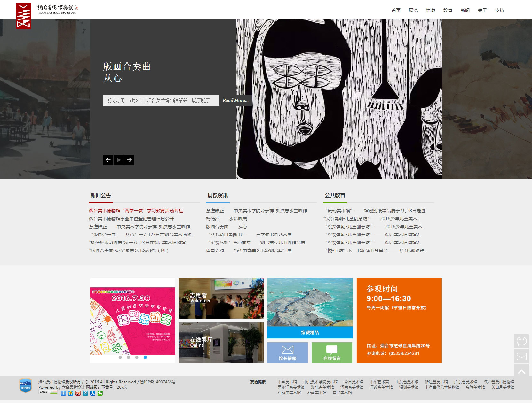Image resolution: width=532 pixels, height=403 pixels.
Task: Open the 支持 menu item
Action: point(500,10)
